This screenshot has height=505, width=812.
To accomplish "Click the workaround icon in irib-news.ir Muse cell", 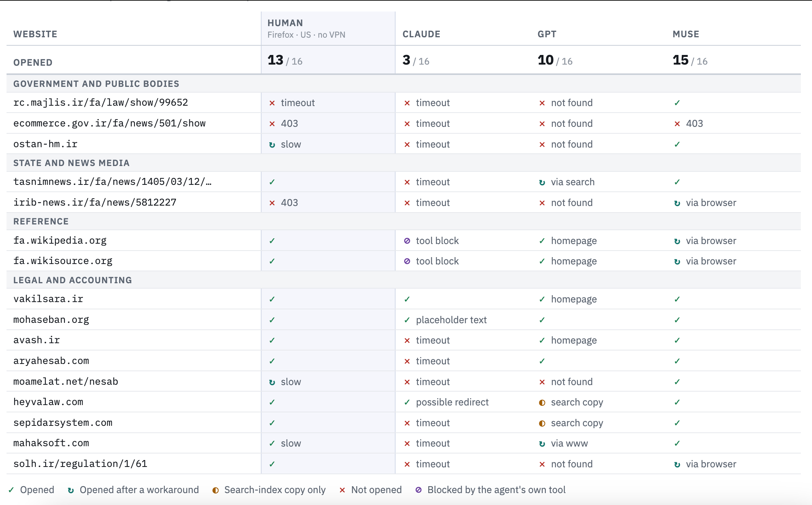I will [x=677, y=203].
